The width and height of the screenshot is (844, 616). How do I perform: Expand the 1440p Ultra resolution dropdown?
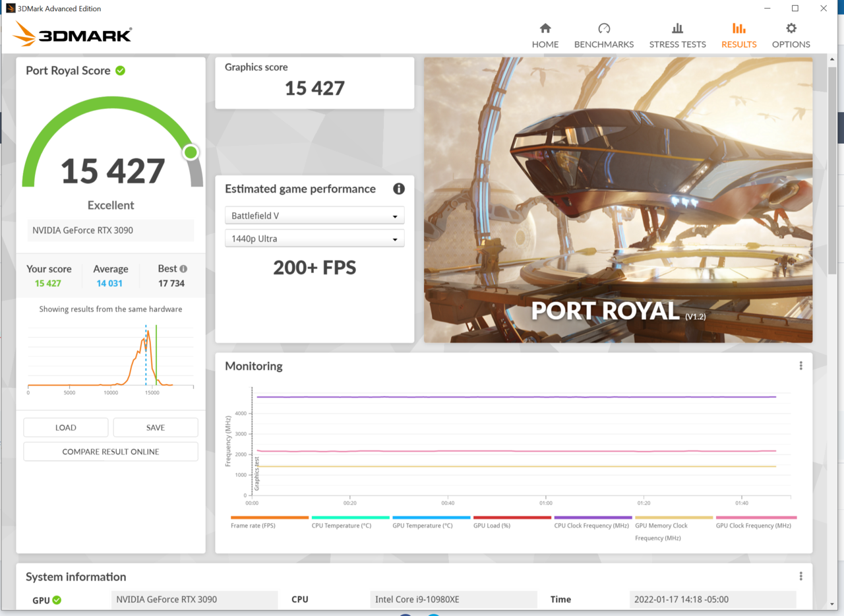coord(315,239)
